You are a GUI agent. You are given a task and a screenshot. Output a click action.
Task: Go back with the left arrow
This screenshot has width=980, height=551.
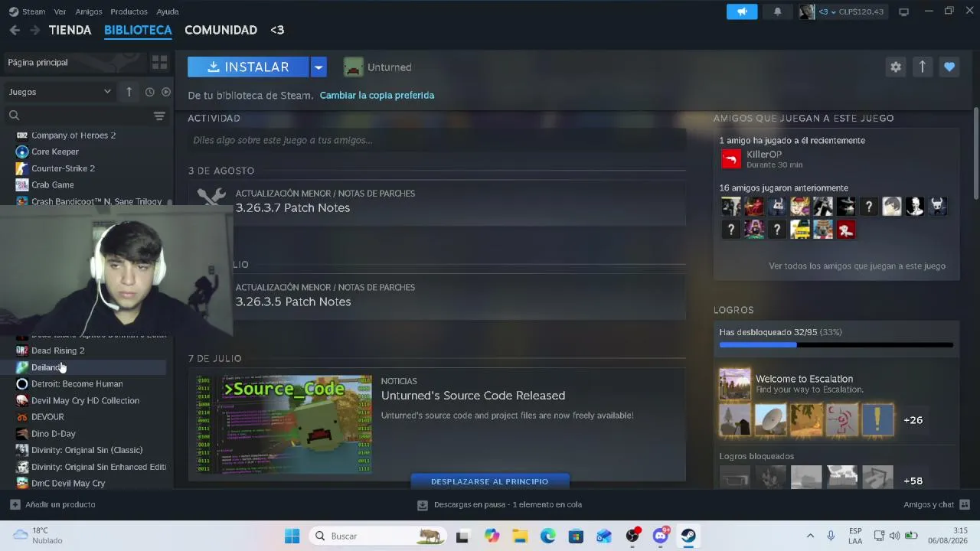[15, 30]
